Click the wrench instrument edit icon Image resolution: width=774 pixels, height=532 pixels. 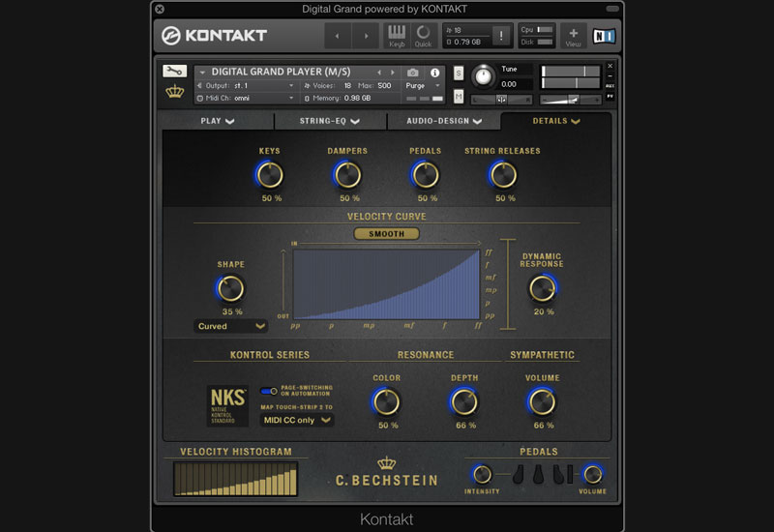click(x=174, y=72)
